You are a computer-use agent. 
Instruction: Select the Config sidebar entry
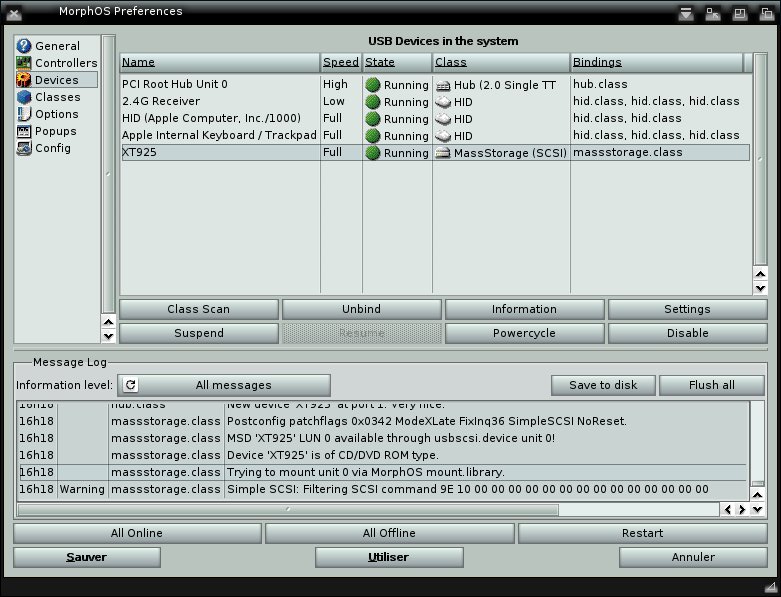pos(52,148)
